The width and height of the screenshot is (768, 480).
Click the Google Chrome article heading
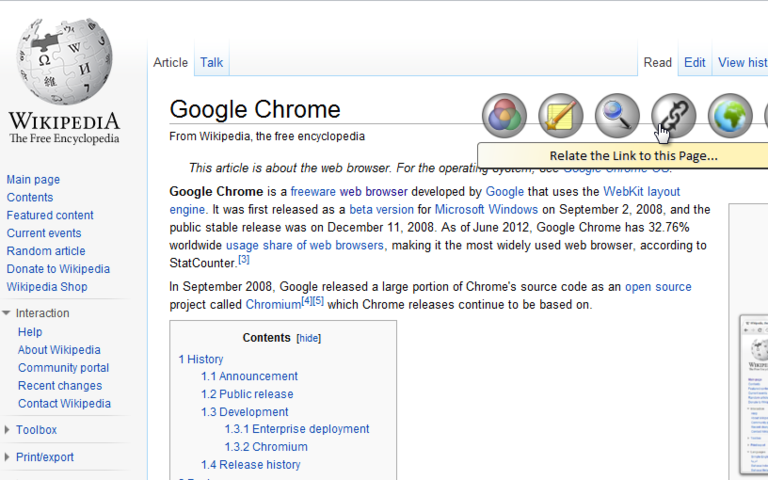tap(255, 109)
